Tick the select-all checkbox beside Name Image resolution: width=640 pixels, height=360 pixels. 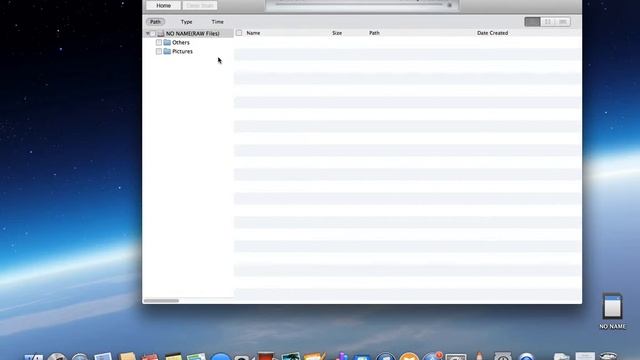click(239, 33)
